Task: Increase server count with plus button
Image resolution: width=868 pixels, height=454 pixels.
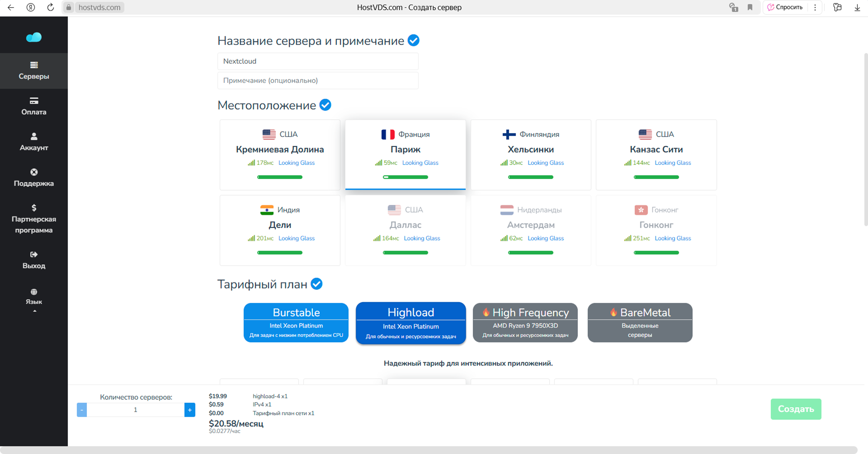Action: (x=190, y=410)
